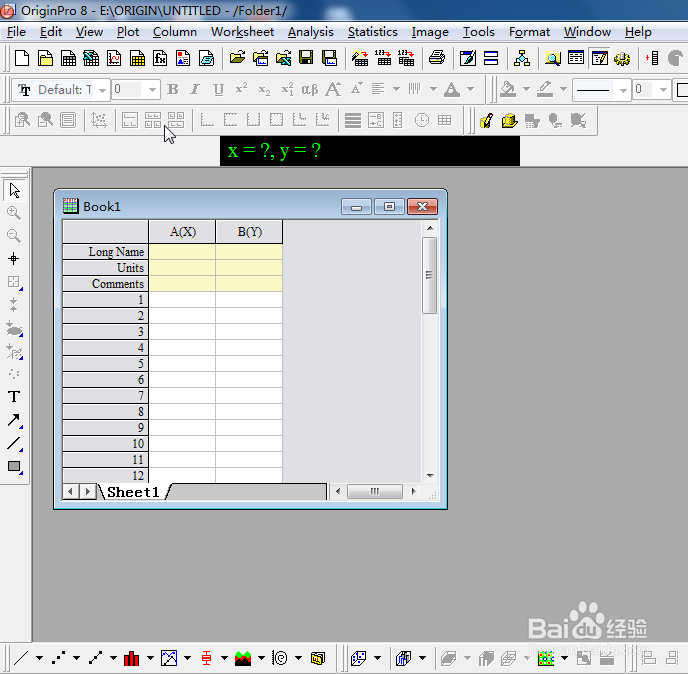688x674 pixels.
Task: Open the File menu
Action: (x=16, y=32)
